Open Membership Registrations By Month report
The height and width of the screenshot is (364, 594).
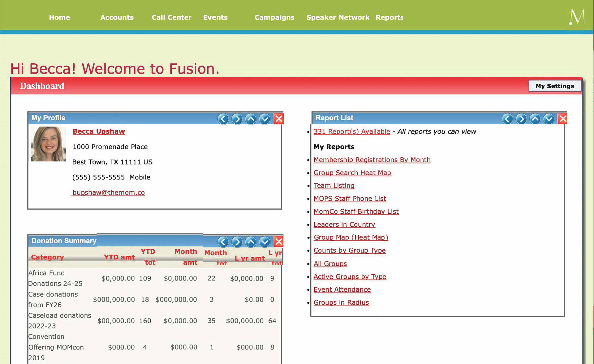(x=372, y=160)
